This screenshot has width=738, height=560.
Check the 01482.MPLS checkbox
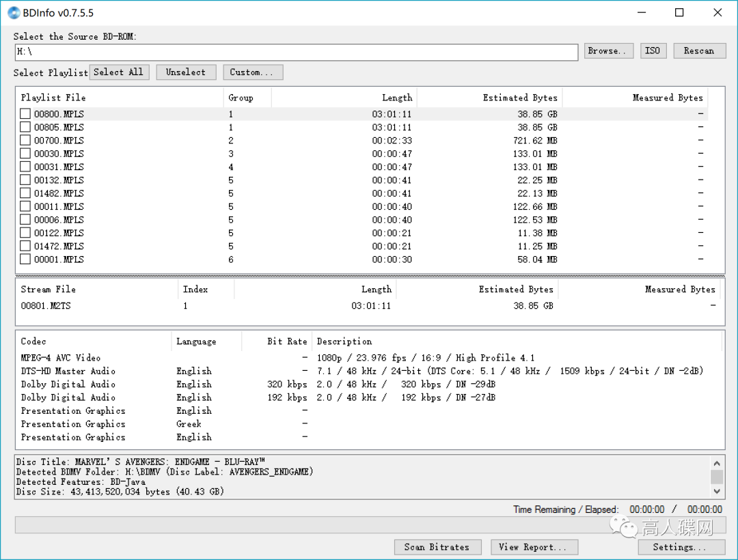pyautogui.click(x=25, y=193)
